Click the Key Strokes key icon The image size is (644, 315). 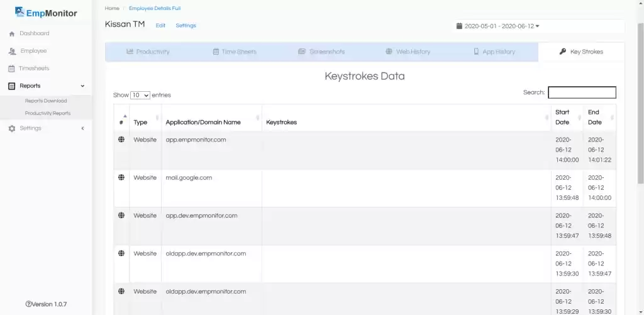(563, 52)
